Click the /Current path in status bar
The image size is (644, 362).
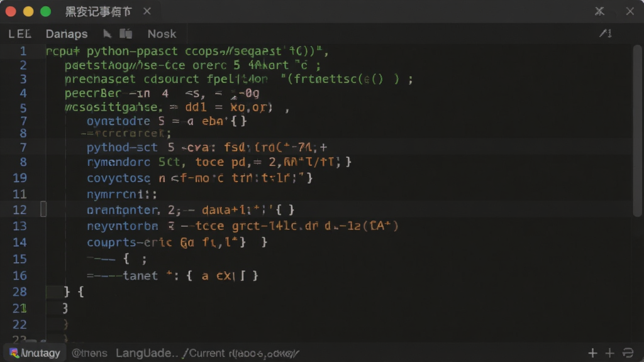[x=240, y=353]
